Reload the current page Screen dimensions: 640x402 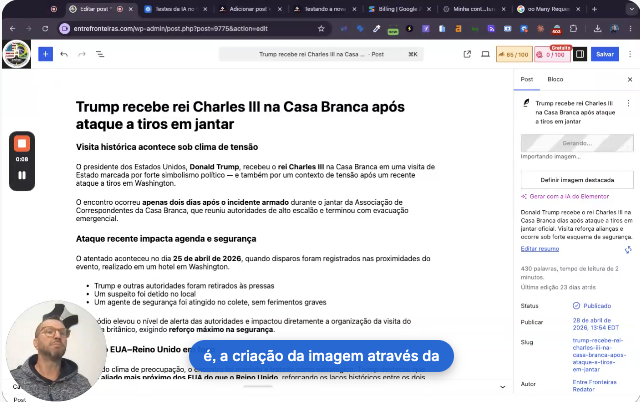pos(45,29)
